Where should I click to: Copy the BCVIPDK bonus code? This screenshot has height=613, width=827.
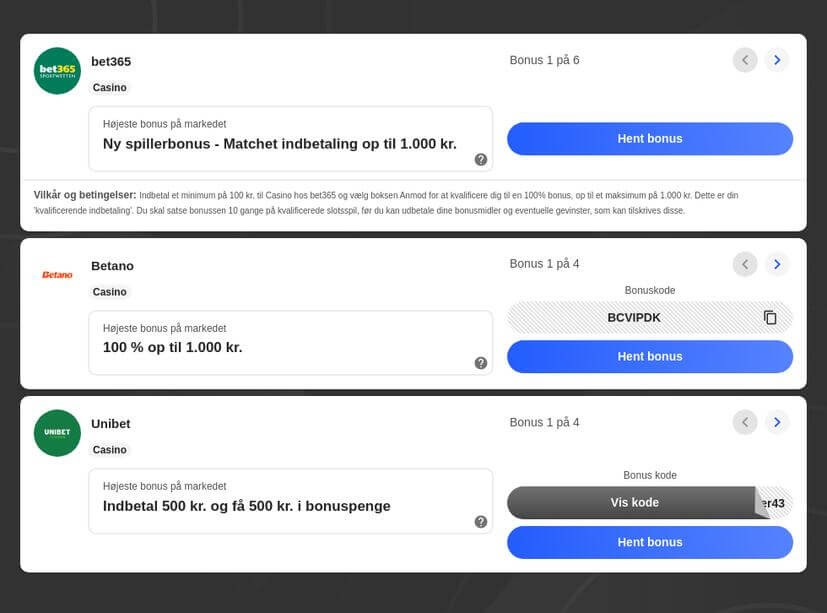pyautogui.click(x=770, y=318)
